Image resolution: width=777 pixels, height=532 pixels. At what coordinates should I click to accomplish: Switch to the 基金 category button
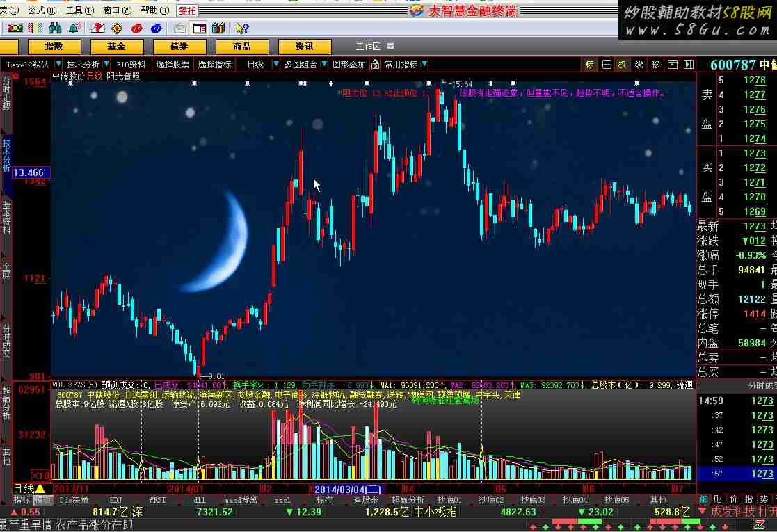coord(116,47)
